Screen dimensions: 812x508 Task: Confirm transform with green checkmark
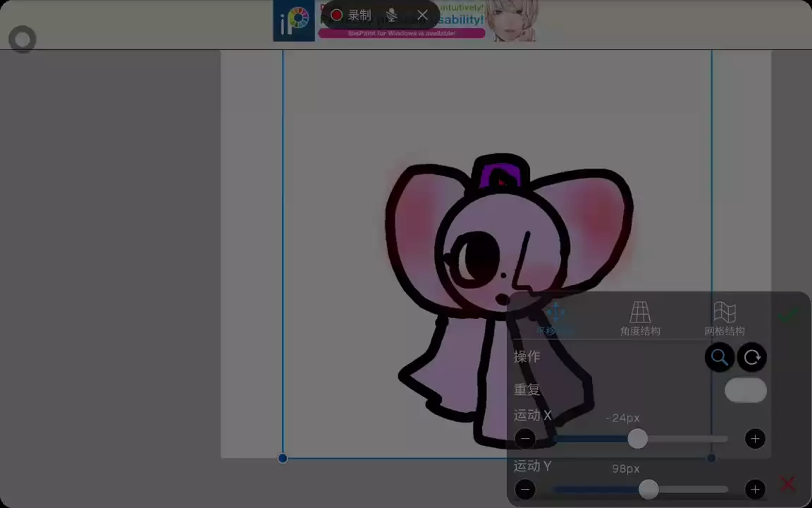point(788,317)
